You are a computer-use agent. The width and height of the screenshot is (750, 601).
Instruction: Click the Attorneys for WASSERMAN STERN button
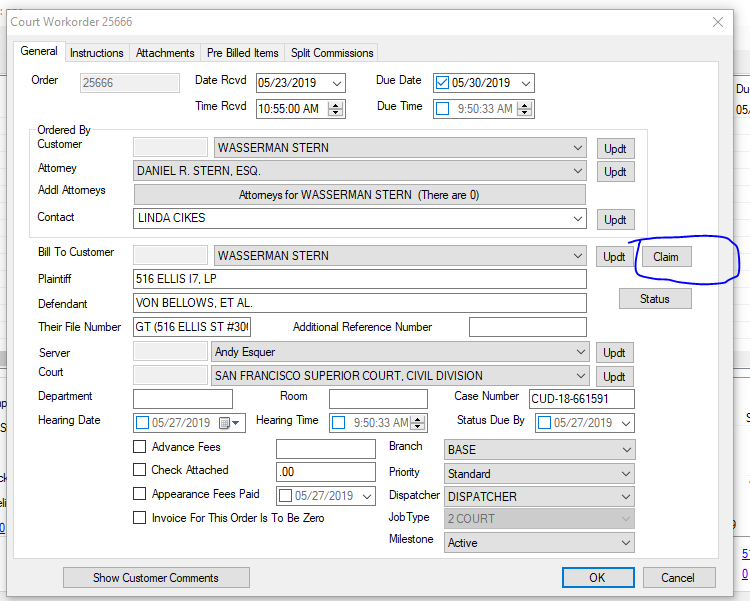pos(359,195)
